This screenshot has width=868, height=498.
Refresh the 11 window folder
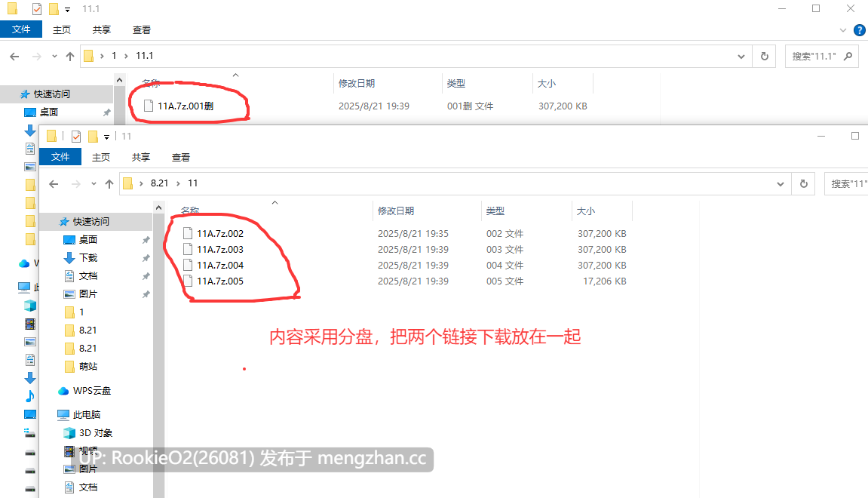(x=804, y=183)
